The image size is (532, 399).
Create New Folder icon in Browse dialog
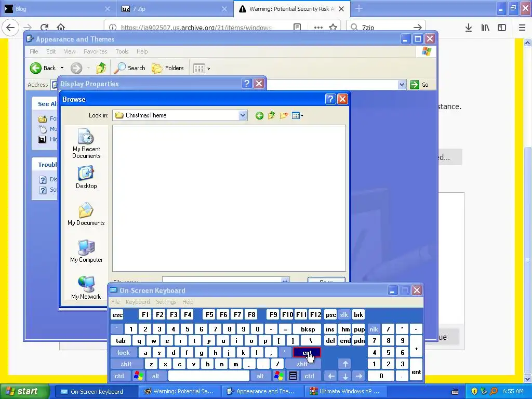[x=284, y=116]
